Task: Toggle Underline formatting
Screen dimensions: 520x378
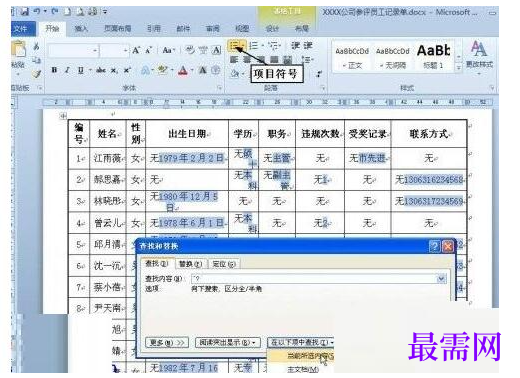Action: 80,70
